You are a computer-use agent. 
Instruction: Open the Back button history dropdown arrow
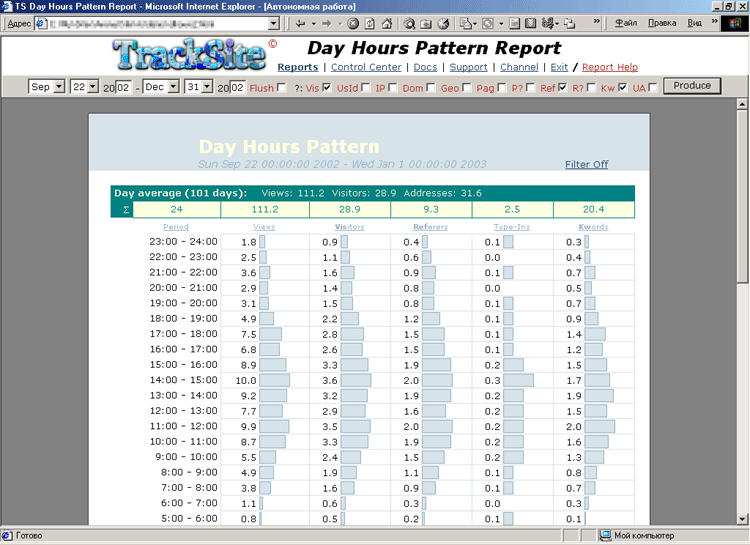tap(314, 23)
